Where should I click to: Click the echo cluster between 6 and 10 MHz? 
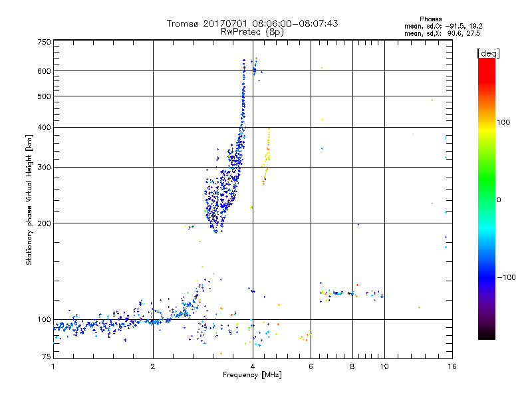tap(352, 293)
